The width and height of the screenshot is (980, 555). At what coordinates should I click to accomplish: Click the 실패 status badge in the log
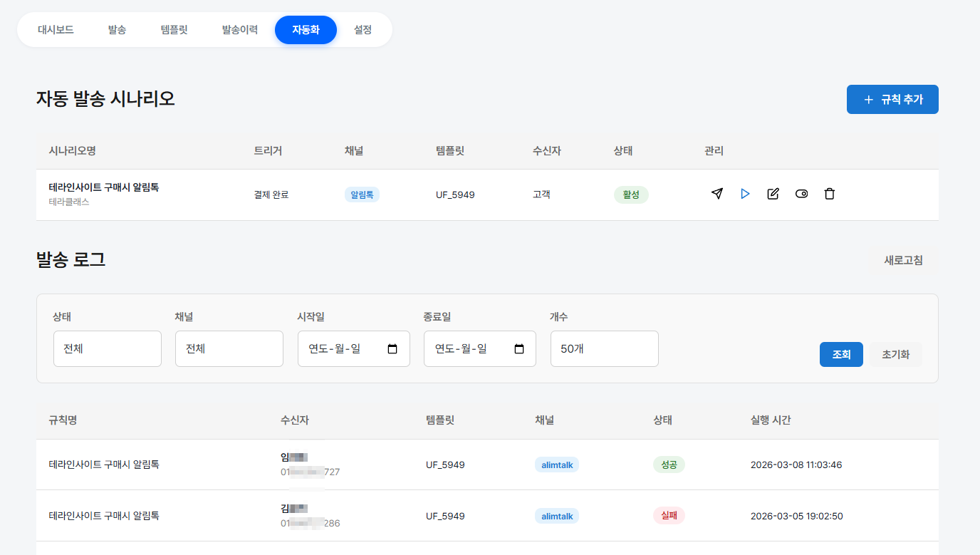[x=669, y=515]
